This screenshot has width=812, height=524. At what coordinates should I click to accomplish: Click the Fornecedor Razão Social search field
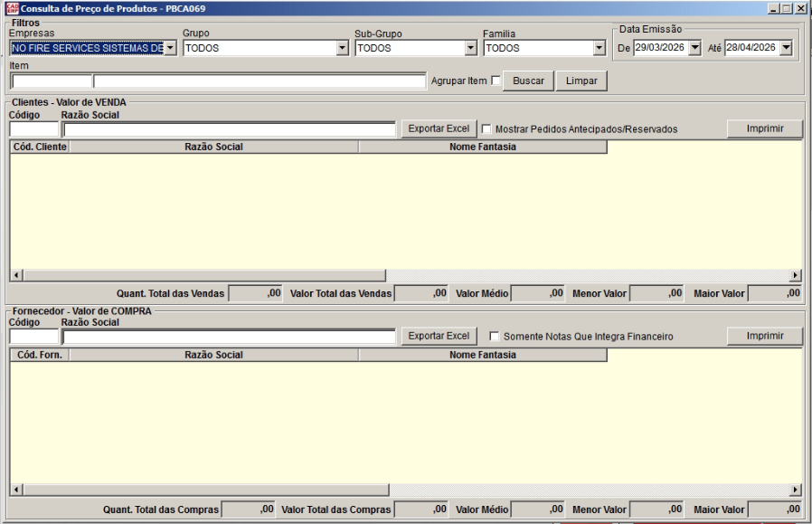pos(229,337)
